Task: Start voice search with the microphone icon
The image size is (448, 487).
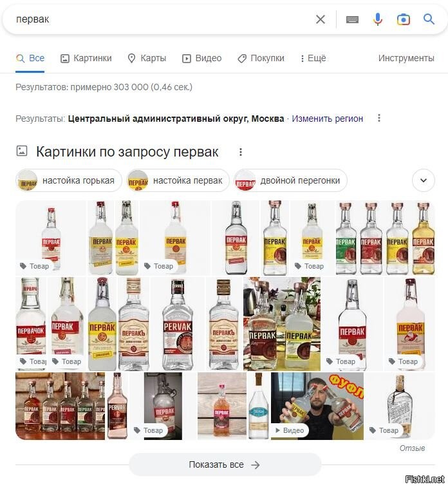Action: pyautogui.click(x=378, y=19)
